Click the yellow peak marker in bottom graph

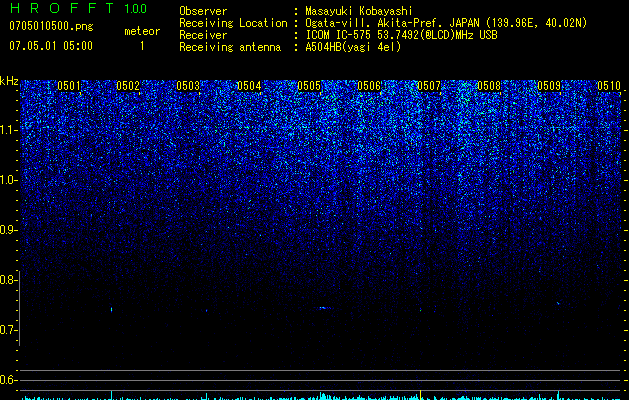(x=420, y=394)
